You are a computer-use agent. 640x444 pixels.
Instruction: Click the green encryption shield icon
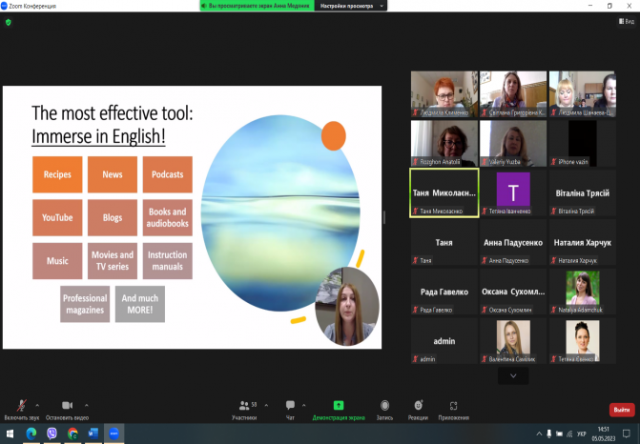[x=8, y=22]
